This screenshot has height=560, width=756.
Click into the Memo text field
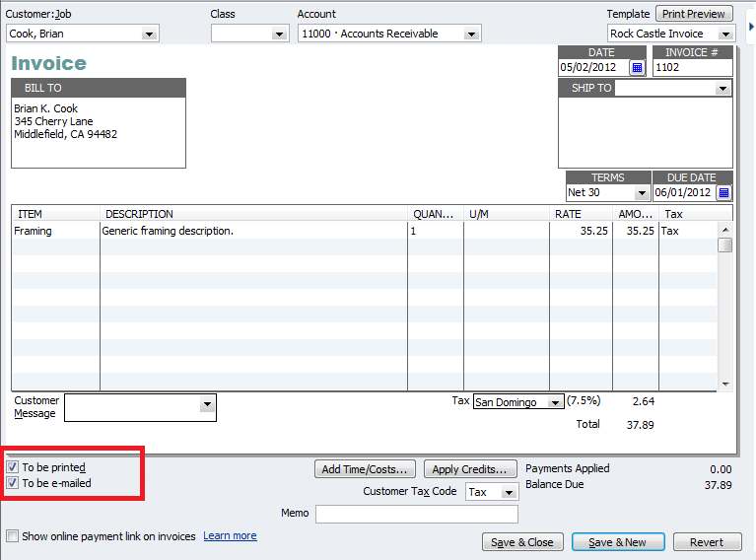coord(416,514)
